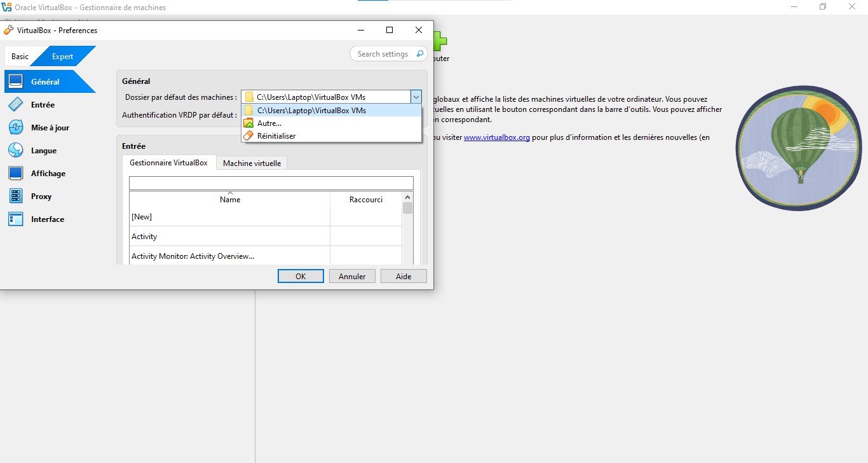Image resolution: width=868 pixels, height=463 pixels.
Task: Switch to Basic settings mode
Action: (x=20, y=57)
